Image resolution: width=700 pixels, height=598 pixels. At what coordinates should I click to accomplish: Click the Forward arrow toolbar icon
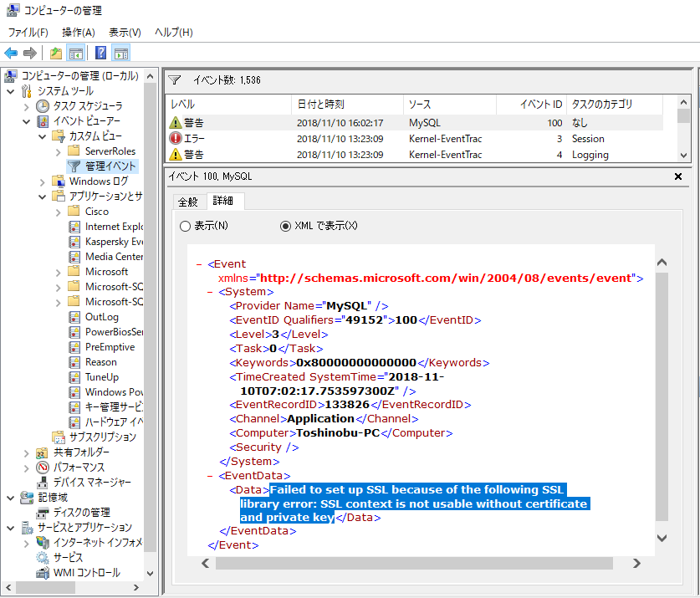pos(30,54)
